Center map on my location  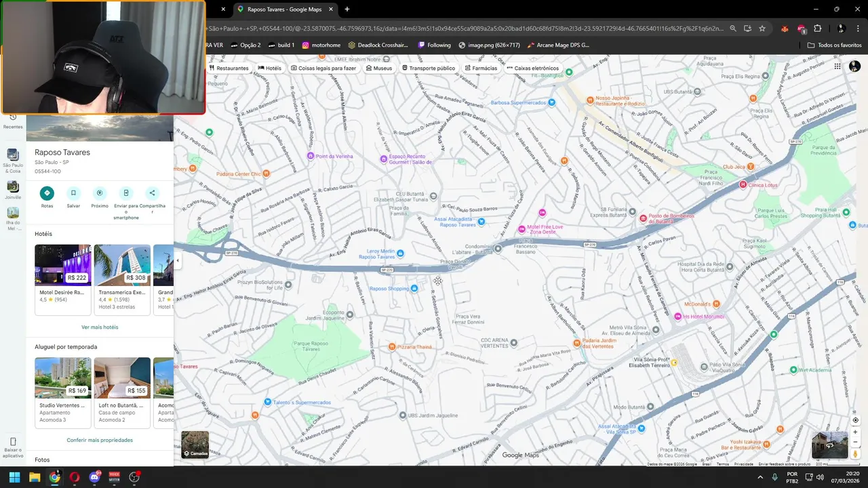tap(855, 420)
